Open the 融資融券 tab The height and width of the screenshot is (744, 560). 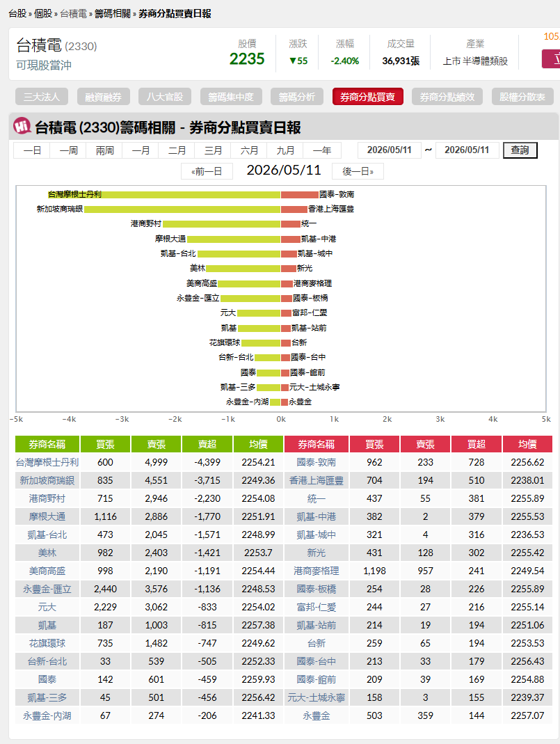(x=104, y=97)
